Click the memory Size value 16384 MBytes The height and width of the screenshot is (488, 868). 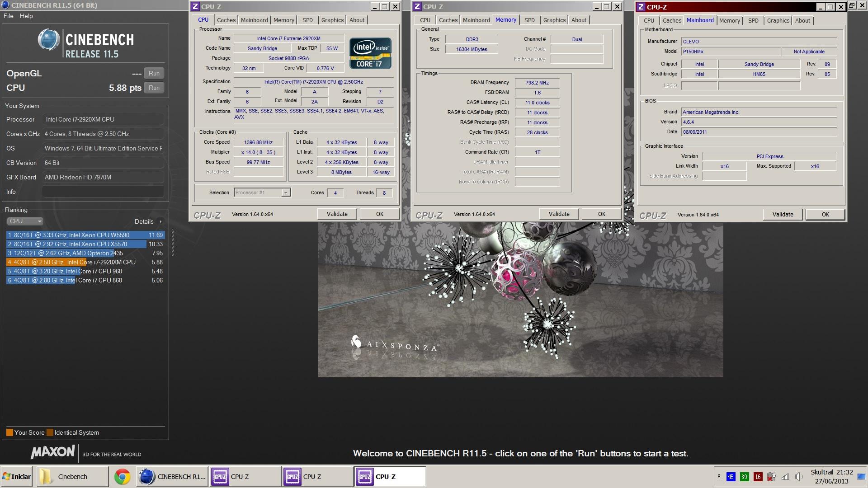coord(472,49)
